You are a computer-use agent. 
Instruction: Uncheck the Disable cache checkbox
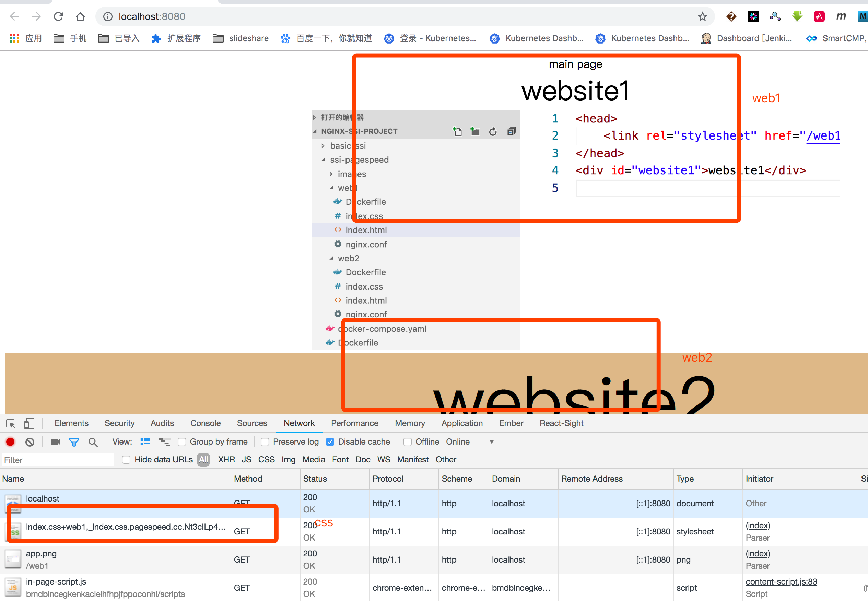(x=330, y=442)
